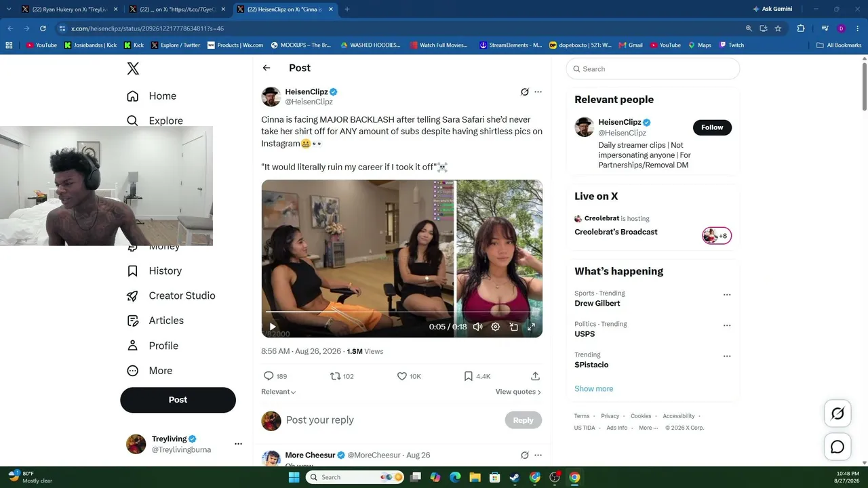Open video settings gear

496,327
